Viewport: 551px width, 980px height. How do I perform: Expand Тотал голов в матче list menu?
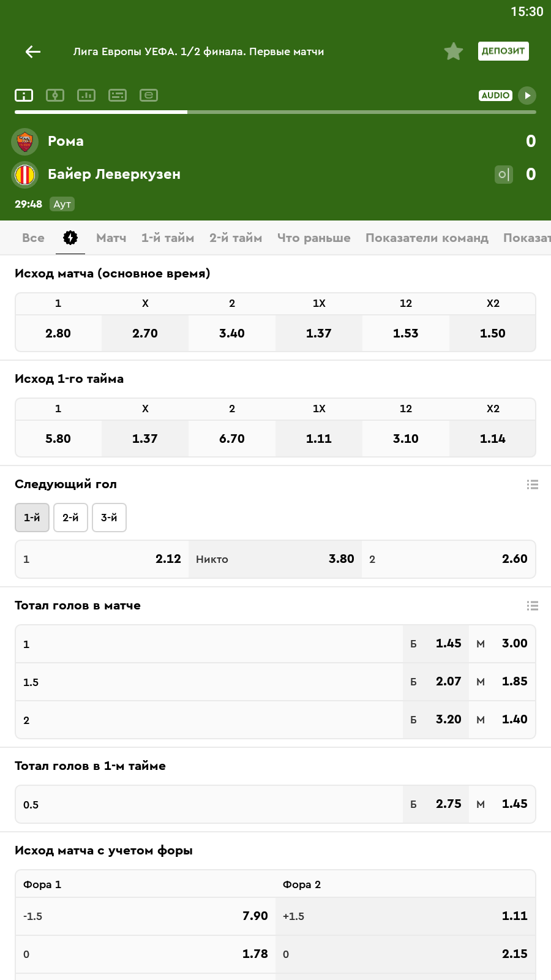click(x=532, y=606)
